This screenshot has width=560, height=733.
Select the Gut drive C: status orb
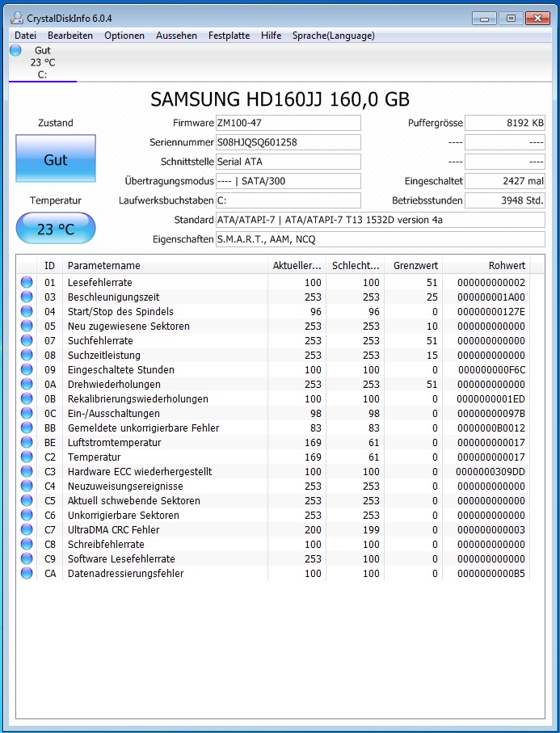[15, 50]
